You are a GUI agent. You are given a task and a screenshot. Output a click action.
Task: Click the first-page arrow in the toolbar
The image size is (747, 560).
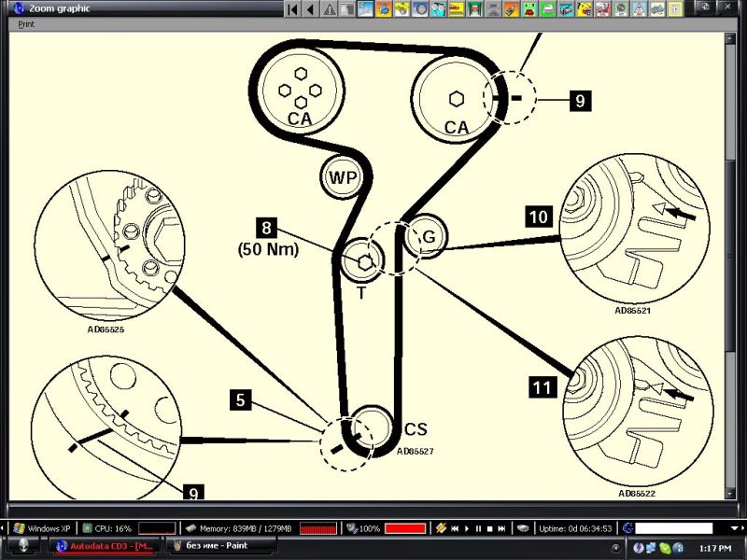tap(292, 9)
